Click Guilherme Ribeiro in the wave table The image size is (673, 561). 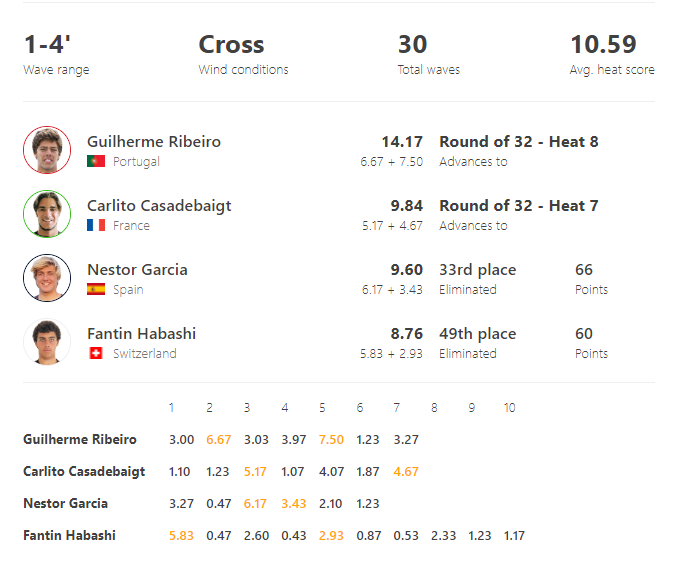(x=80, y=440)
